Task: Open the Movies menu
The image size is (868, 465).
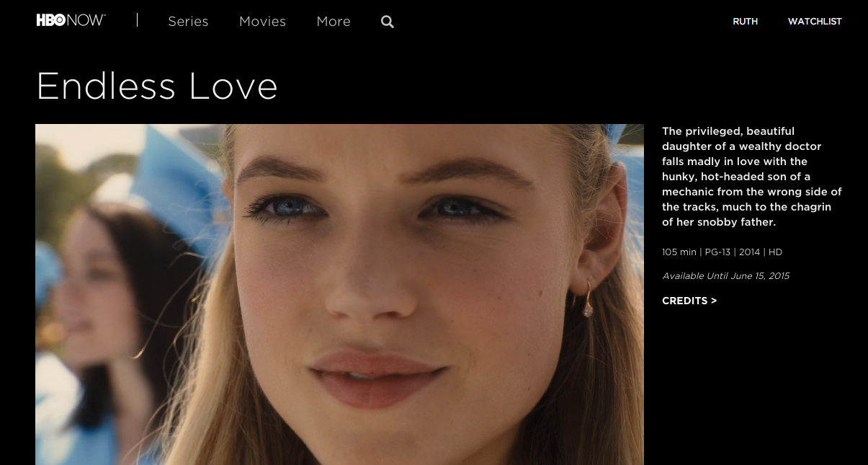Action: pos(262,22)
